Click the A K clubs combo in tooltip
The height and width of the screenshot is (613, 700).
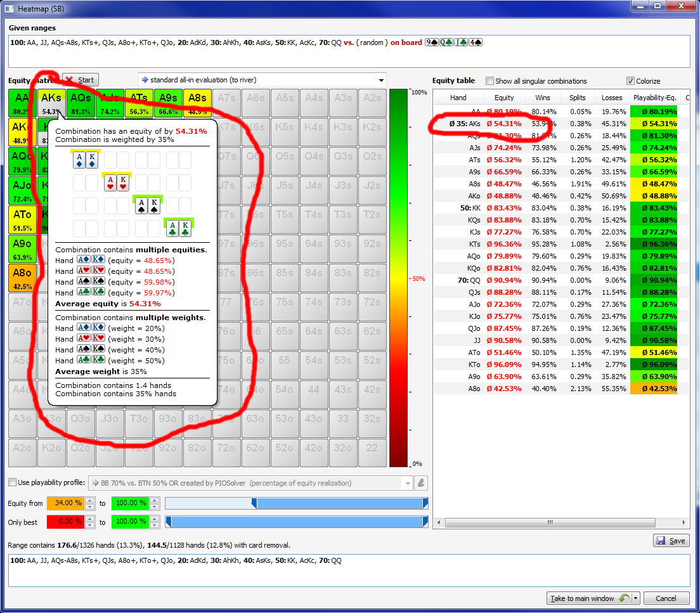[179, 228]
